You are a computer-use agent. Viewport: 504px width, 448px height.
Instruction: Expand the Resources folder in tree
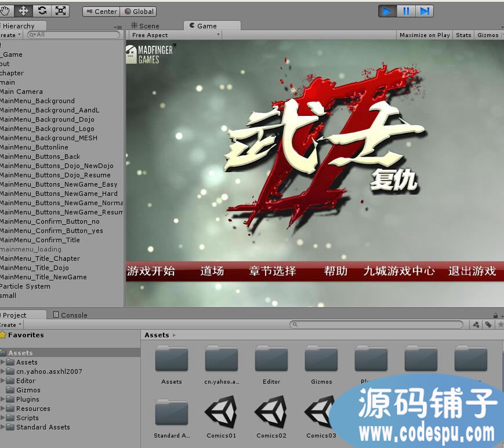point(2,409)
